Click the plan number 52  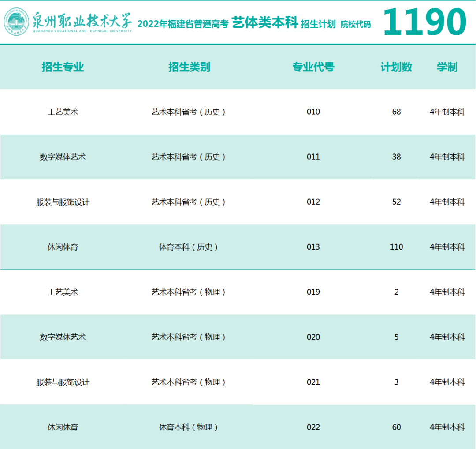tap(397, 202)
